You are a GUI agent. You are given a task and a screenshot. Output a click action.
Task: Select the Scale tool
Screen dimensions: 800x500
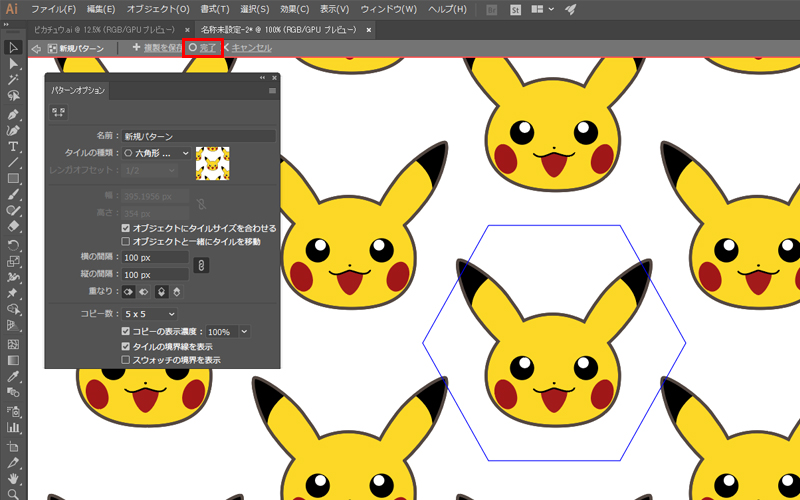(13, 261)
